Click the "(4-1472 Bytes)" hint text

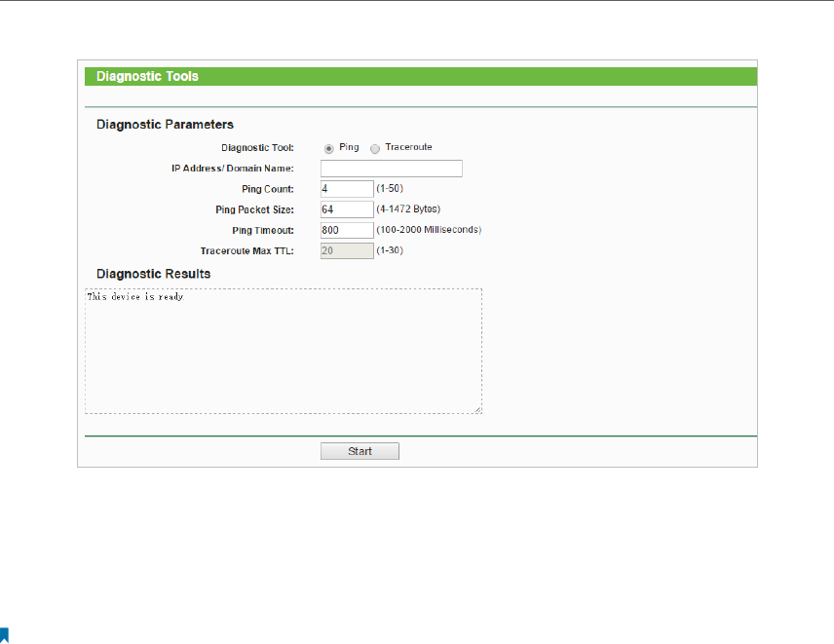(408, 209)
